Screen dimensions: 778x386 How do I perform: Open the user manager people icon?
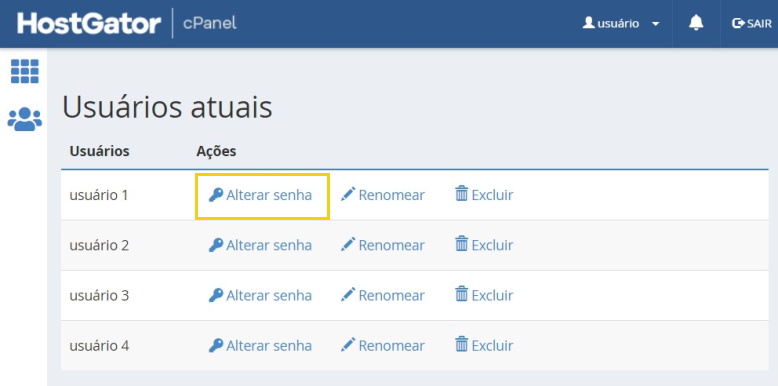[25, 119]
